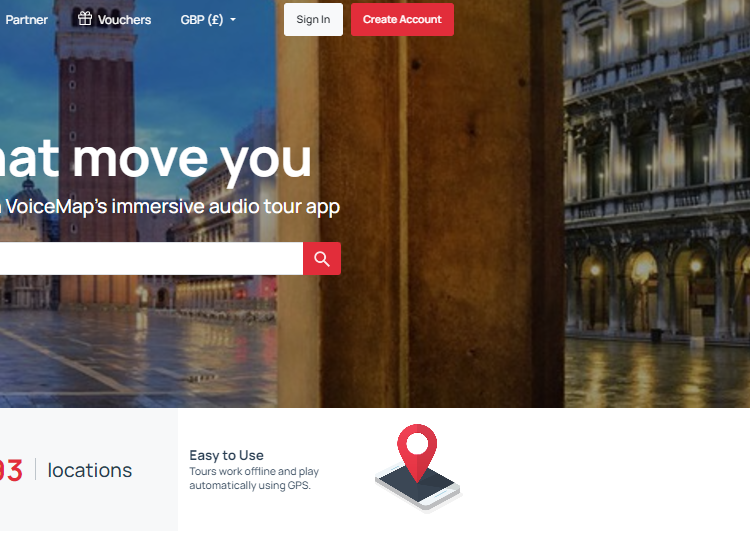The width and height of the screenshot is (750, 535).
Task: Open the Partner menu link
Action: 26,20
